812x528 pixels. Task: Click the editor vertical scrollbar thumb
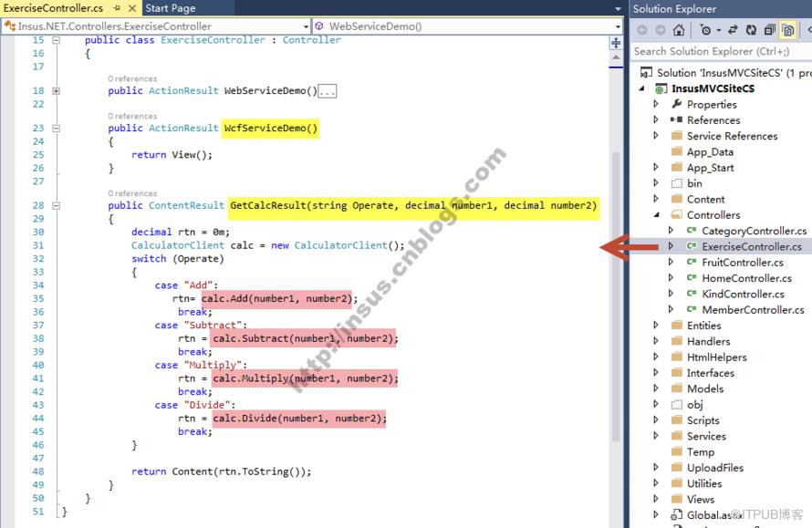(x=616, y=295)
